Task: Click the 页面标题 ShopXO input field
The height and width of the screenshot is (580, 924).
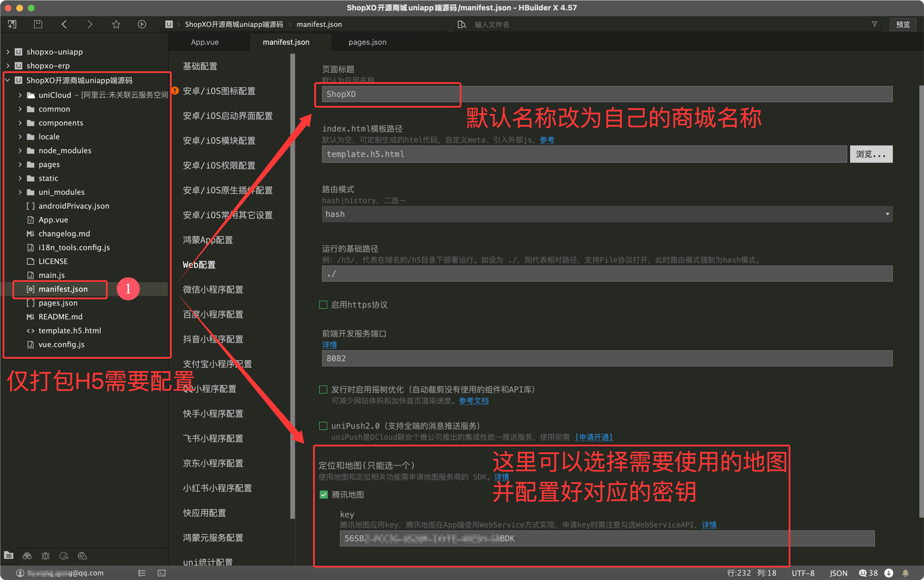Action: [x=607, y=94]
